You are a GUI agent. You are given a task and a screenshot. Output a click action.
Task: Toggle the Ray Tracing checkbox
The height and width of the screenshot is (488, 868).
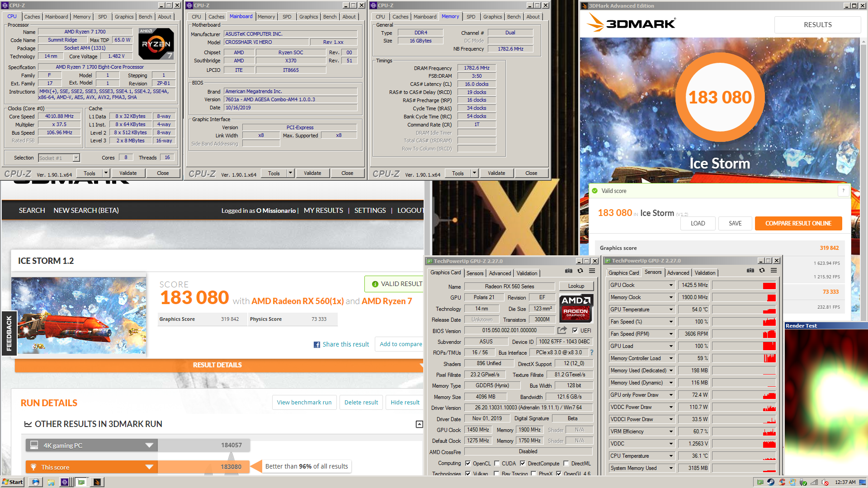click(497, 474)
